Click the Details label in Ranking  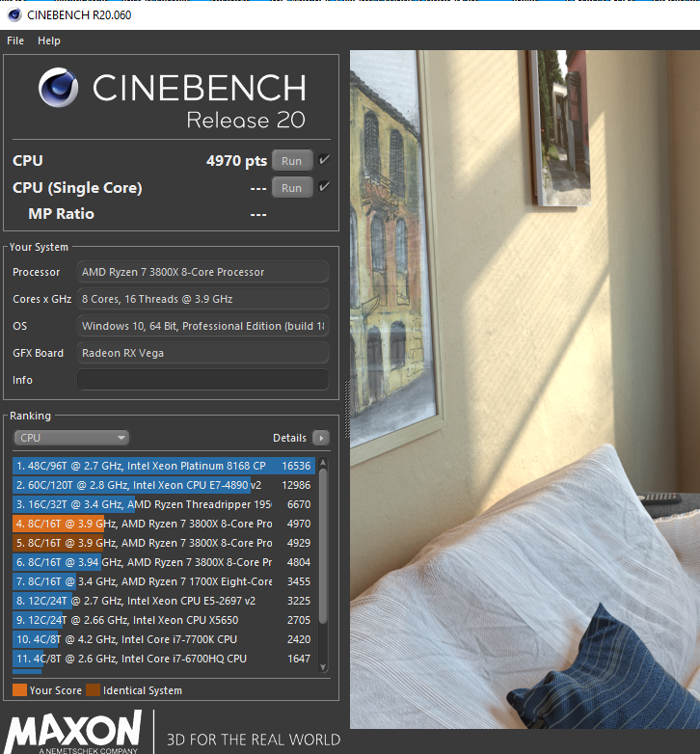[289, 438]
